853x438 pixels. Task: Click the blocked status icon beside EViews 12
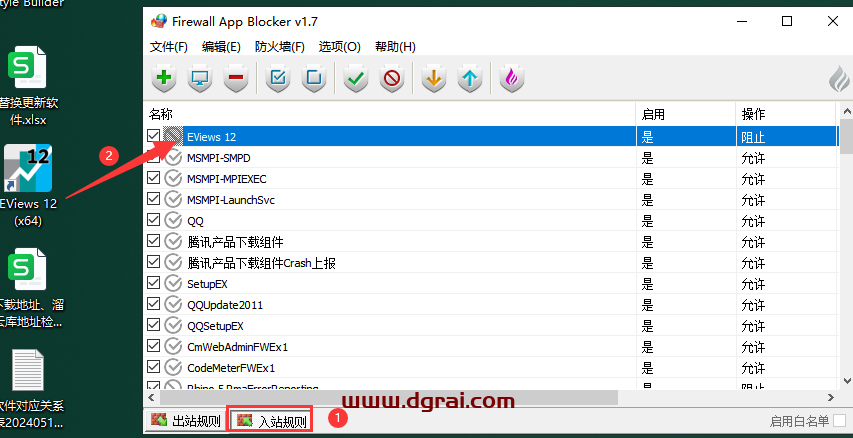coord(173,137)
